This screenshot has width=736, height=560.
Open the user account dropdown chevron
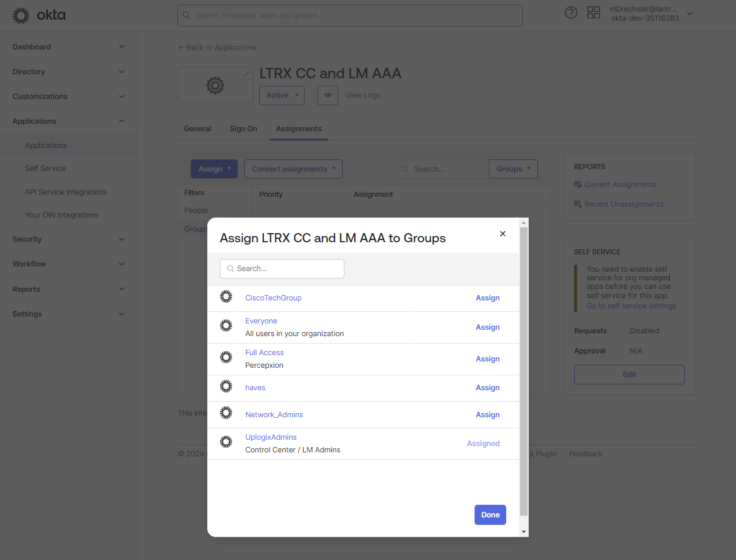[689, 14]
